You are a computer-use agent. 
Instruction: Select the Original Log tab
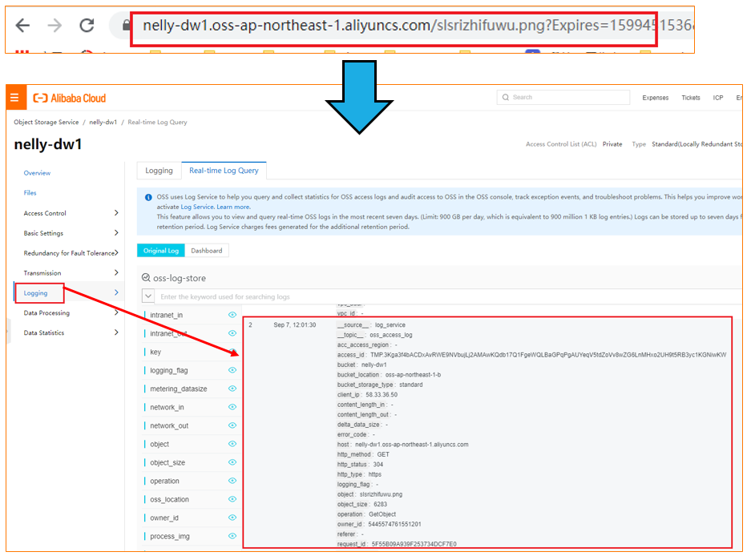click(x=161, y=250)
